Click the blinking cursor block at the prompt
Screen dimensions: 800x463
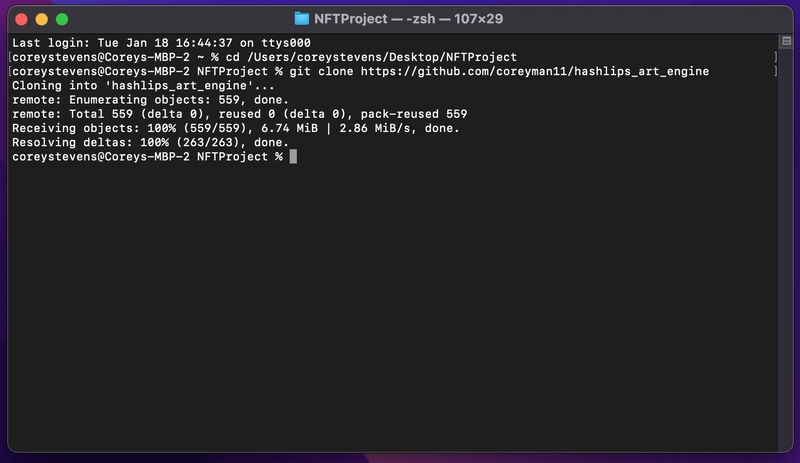coord(293,157)
